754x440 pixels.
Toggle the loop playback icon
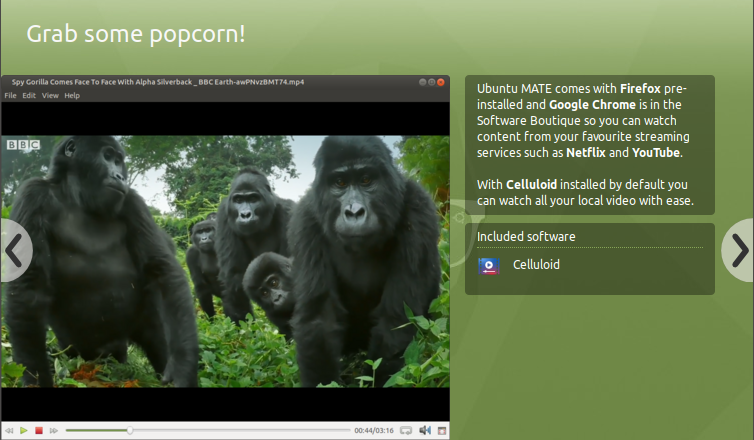coord(406,430)
